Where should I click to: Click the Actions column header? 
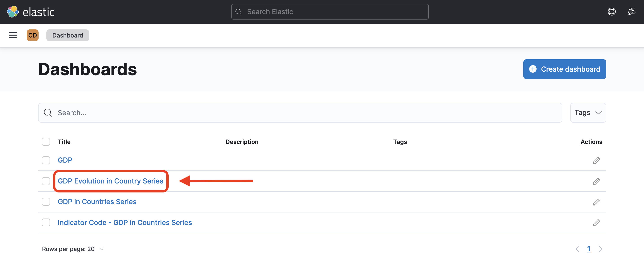[x=591, y=142]
